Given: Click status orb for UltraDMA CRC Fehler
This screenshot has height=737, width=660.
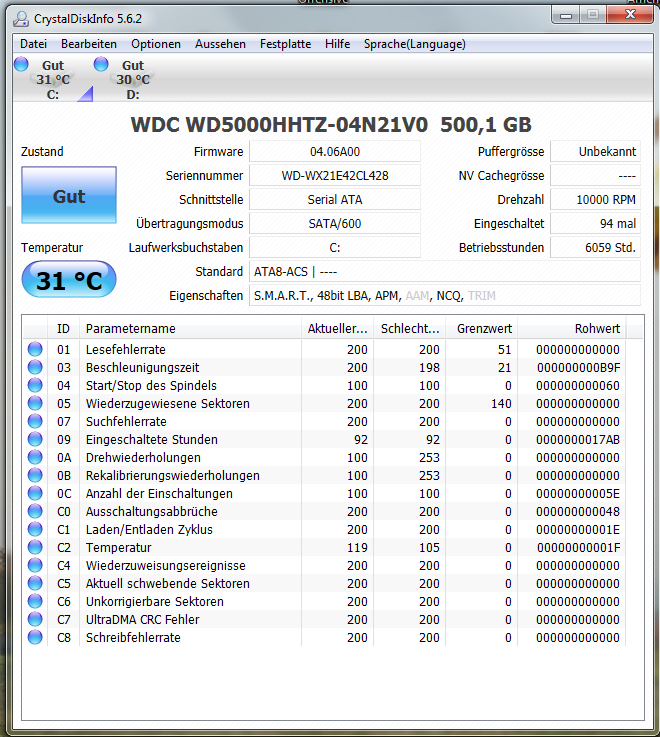Looking at the screenshot, I should [x=35, y=619].
